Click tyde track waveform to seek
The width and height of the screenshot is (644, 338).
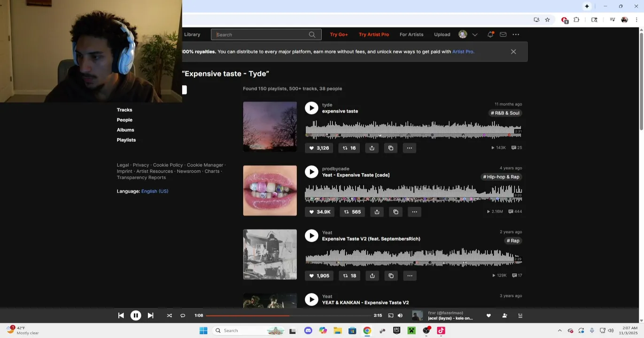413,129
